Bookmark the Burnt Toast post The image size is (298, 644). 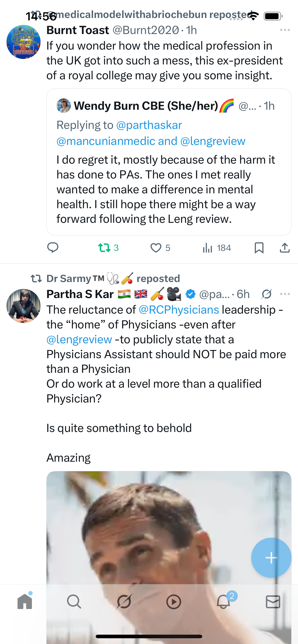pos(259,248)
